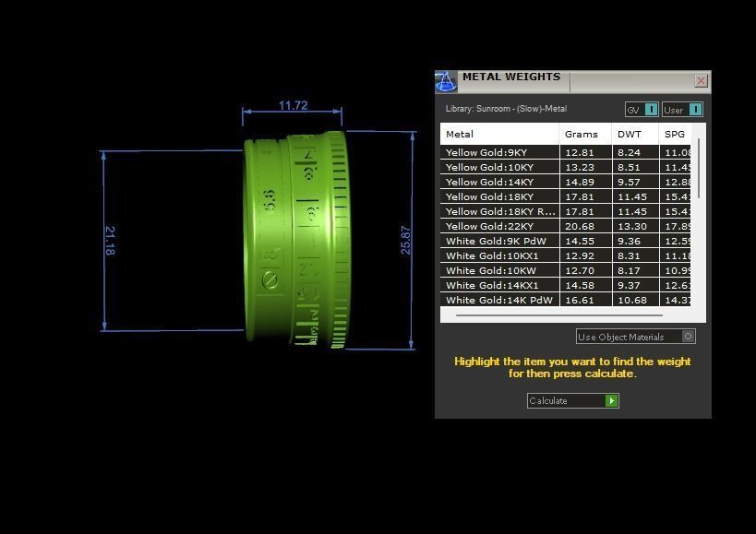
Task: Select the White Gold:10KX1 row
Action: 565,255
